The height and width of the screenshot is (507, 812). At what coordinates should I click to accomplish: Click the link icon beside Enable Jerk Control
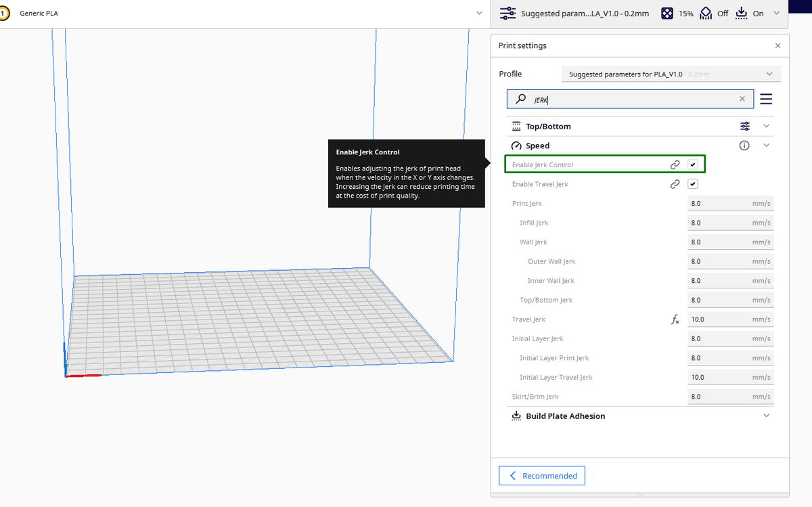[x=675, y=164]
